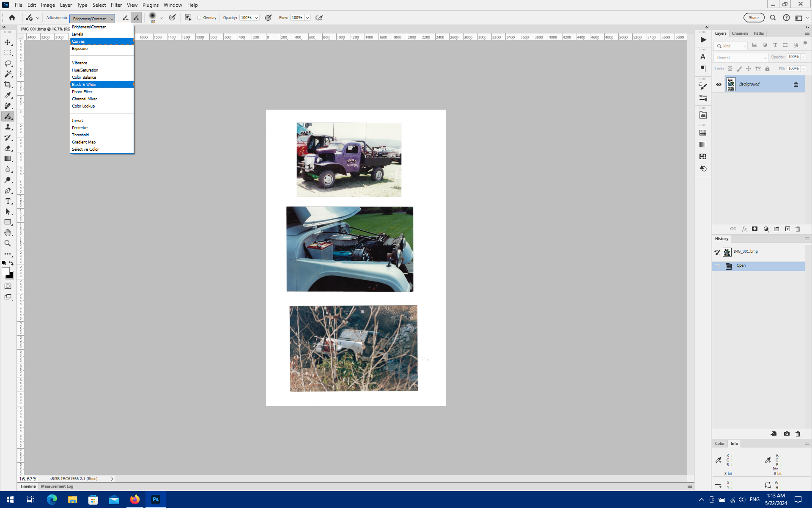
Task: Select the Horizontal Type tool
Action: [8, 201]
